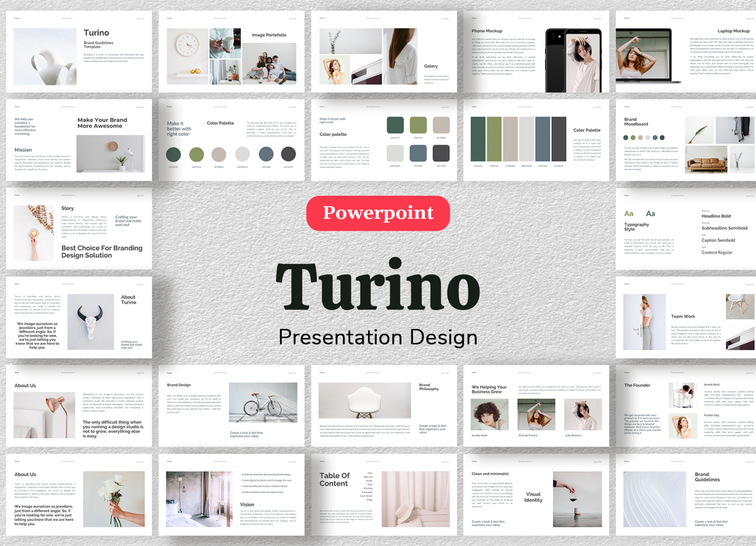Click the Content Regular typography label
756x546 pixels.
coord(717,253)
